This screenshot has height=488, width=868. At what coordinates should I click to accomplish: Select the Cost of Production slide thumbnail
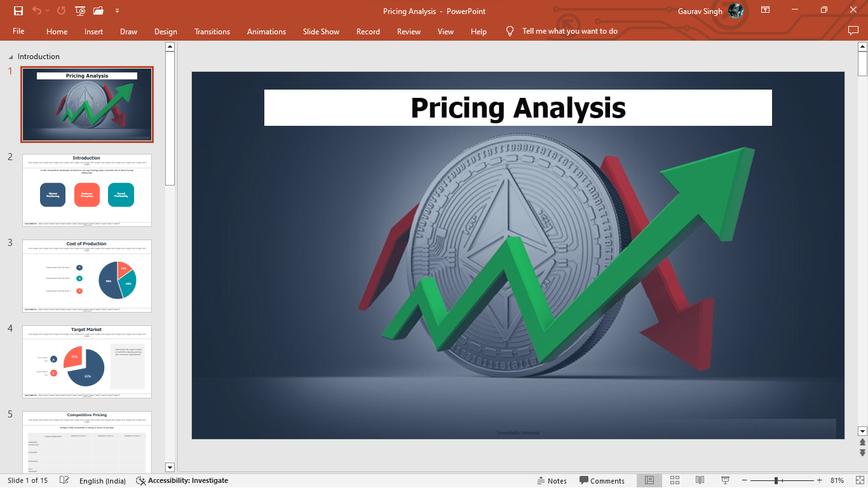[87, 276]
